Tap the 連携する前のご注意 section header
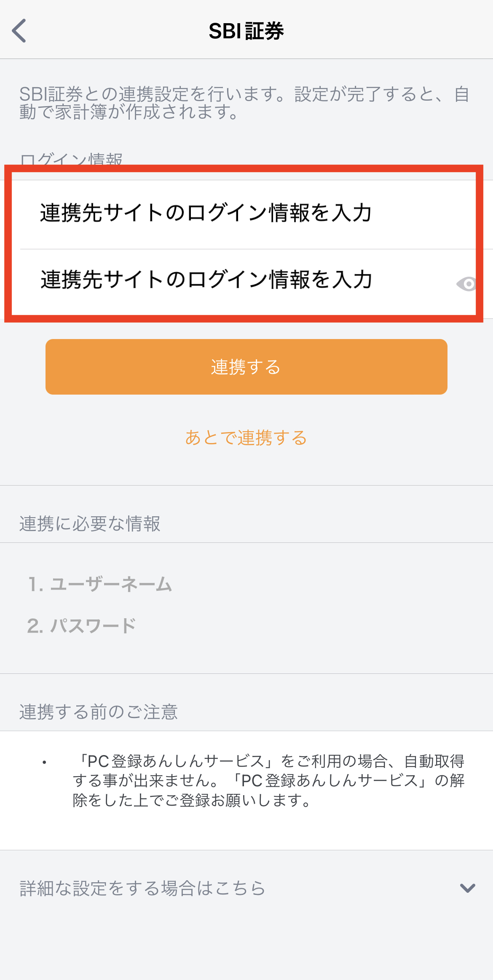Image resolution: width=493 pixels, height=980 pixels. point(99,712)
